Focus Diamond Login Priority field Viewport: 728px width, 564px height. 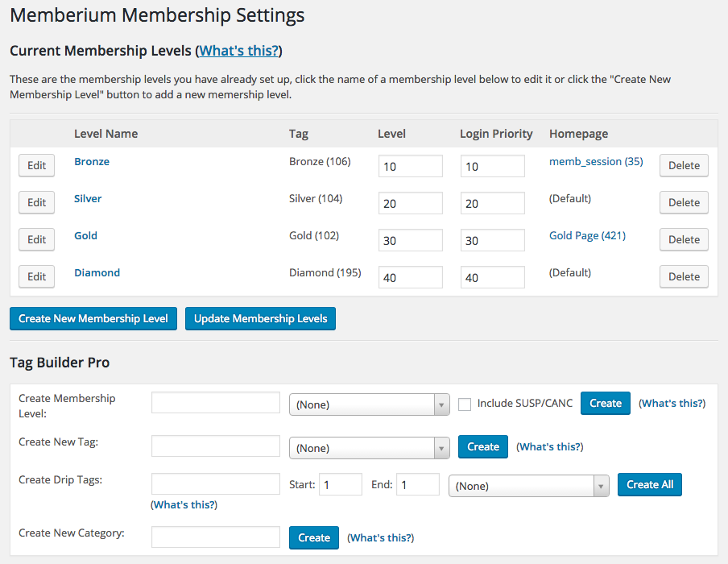coord(493,277)
